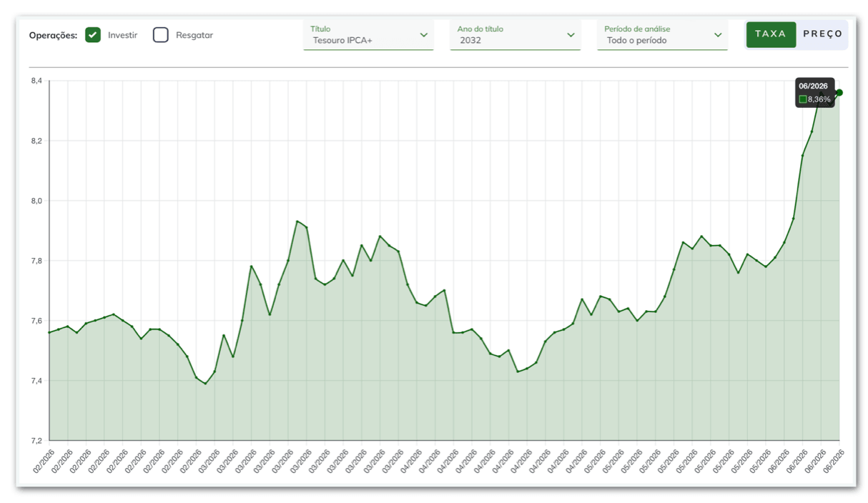Switch to the TAXA tab
This screenshot has width=868, height=503.
[771, 34]
